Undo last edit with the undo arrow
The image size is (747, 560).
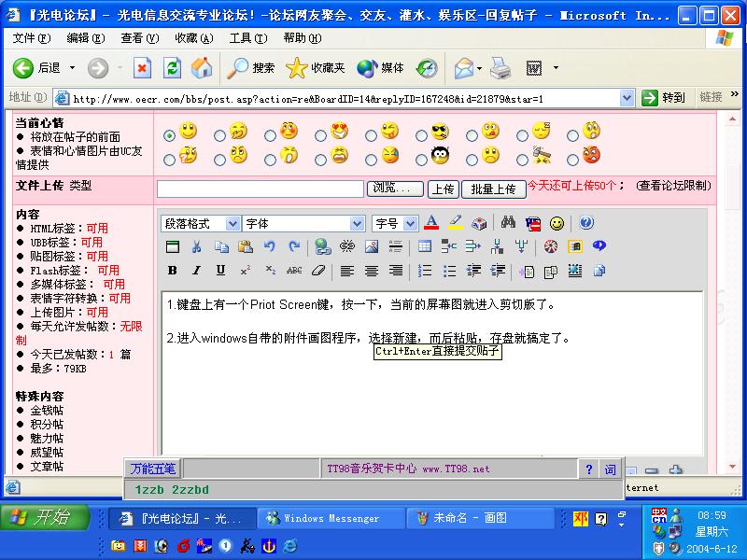point(270,246)
